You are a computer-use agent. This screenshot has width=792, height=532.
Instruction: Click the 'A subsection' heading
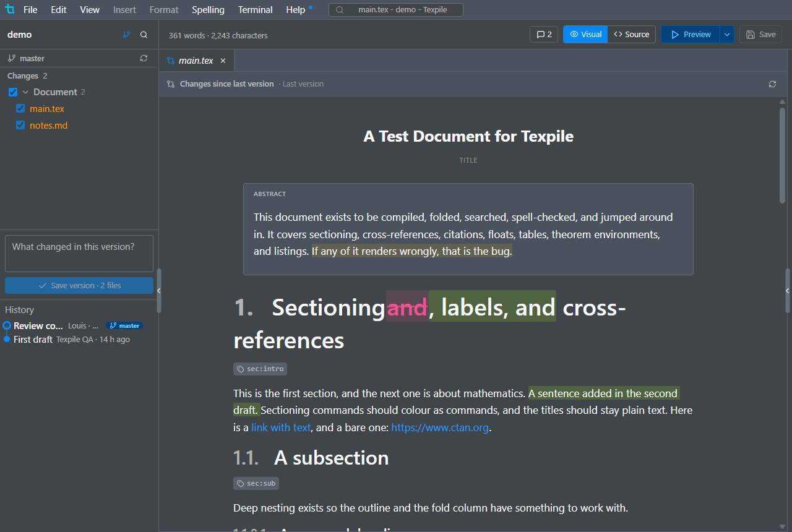tap(331, 458)
